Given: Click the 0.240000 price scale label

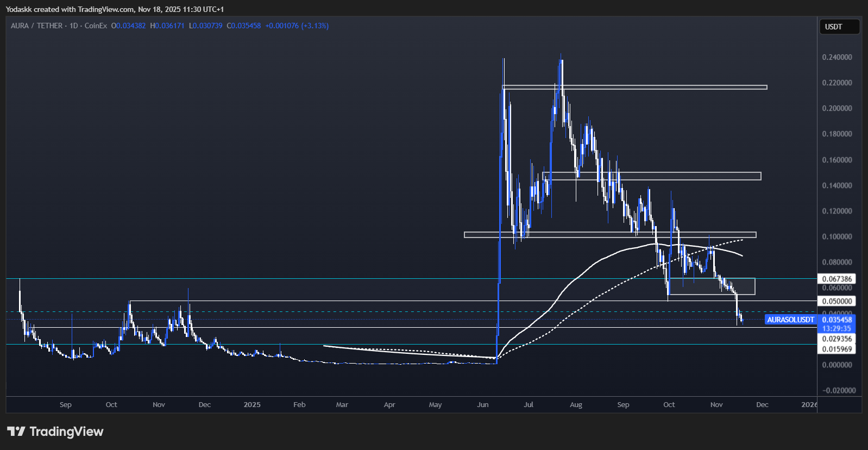Looking at the screenshot, I should (x=836, y=57).
